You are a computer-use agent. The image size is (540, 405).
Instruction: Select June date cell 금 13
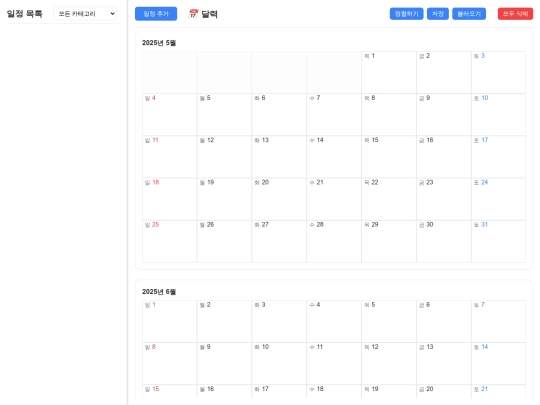(x=444, y=364)
